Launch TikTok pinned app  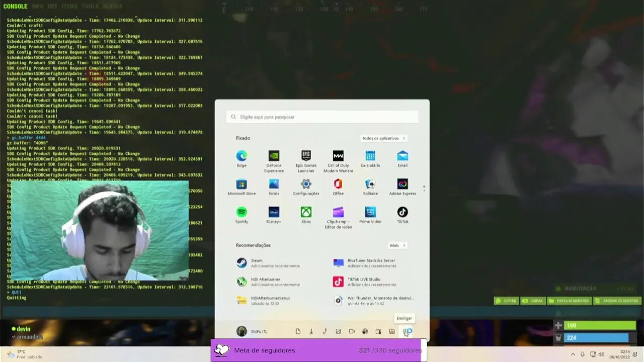click(x=403, y=215)
